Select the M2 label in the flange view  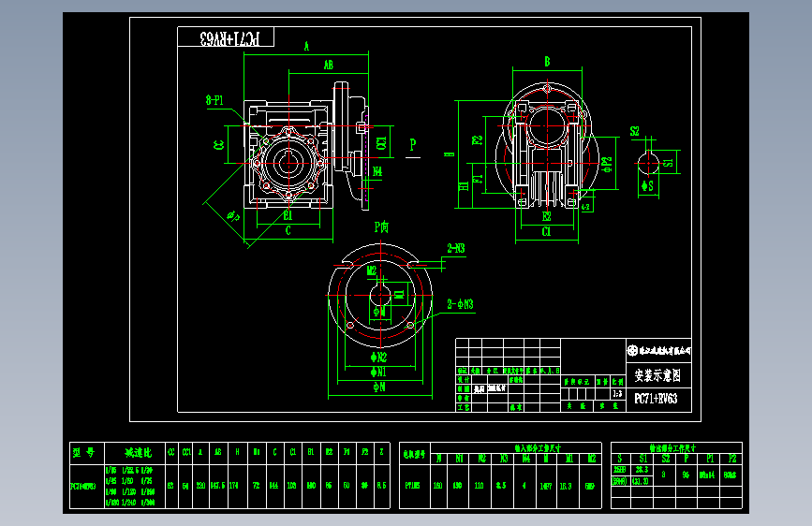372,270
